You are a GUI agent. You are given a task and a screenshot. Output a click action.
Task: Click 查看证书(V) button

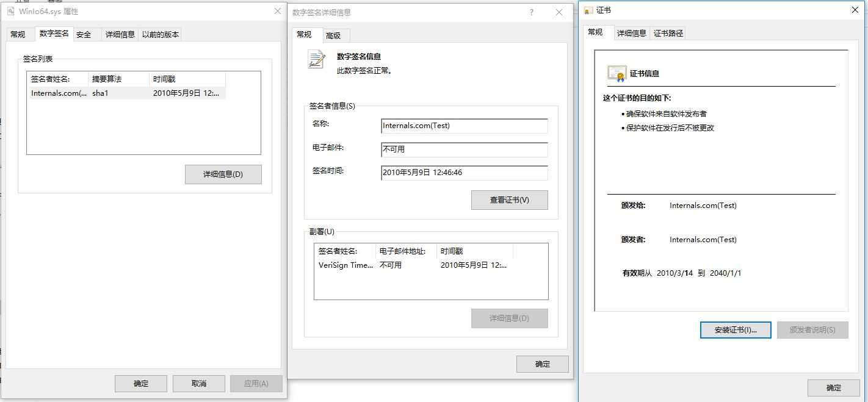coord(510,200)
